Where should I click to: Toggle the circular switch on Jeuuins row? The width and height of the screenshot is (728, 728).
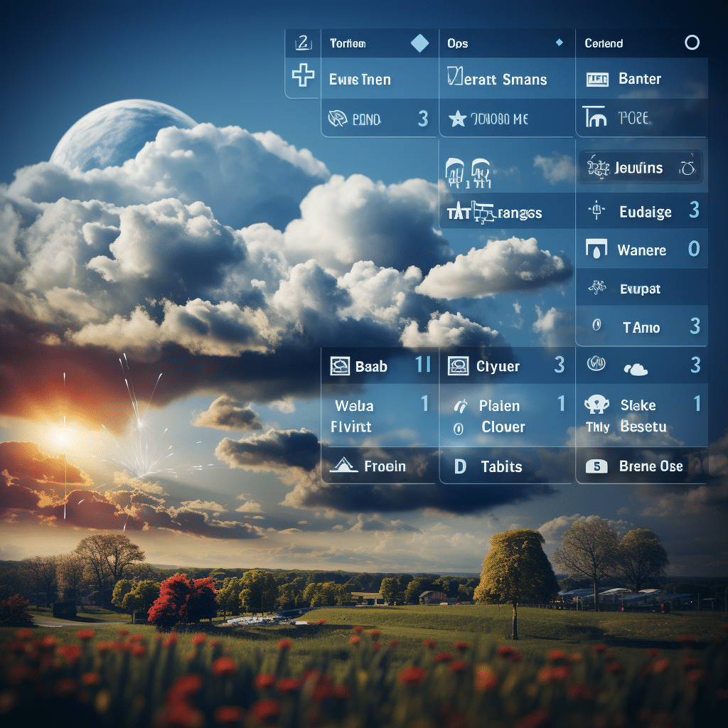coord(687,168)
